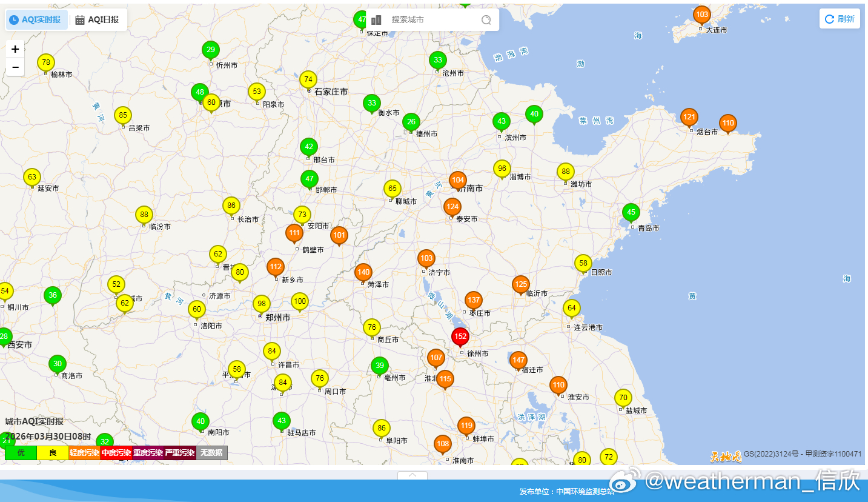Screen dimensions: 868x502
Task: Click the yellow 良 legend swatch
Action: point(53,453)
